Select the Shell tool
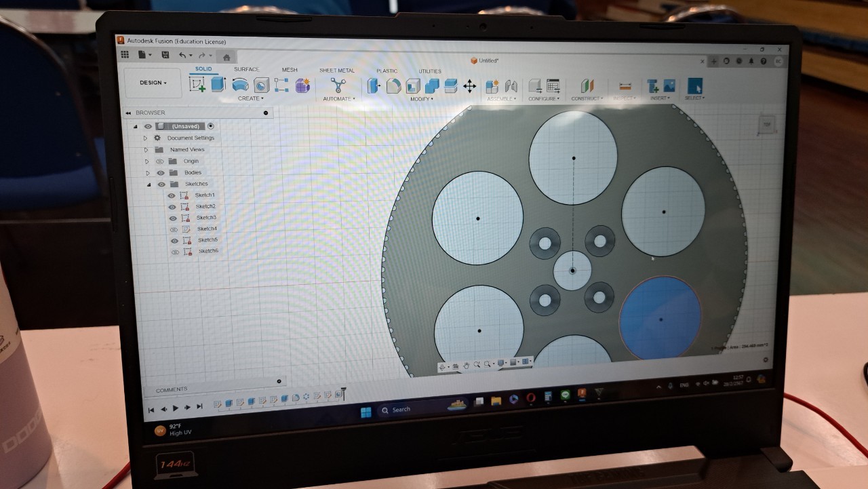The width and height of the screenshot is (868, 489). coord(413,86)
